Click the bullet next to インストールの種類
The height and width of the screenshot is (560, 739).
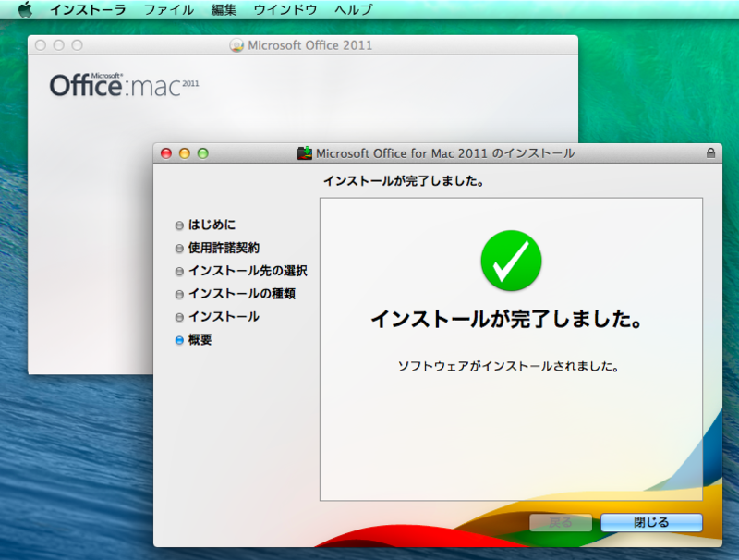pyautogui.click(x=179, y=295)
